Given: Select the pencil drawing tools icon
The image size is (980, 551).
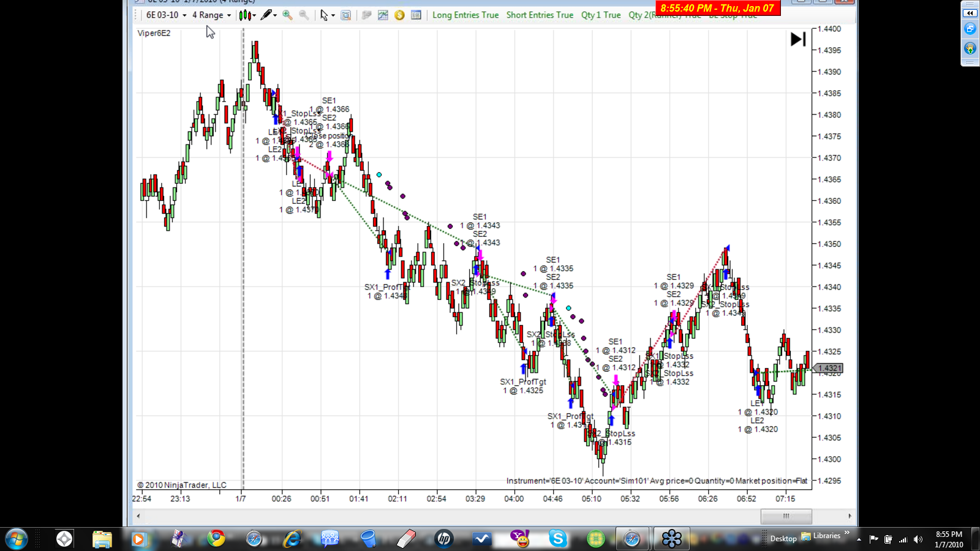Looking at the screenshot, I should [266, 15].
